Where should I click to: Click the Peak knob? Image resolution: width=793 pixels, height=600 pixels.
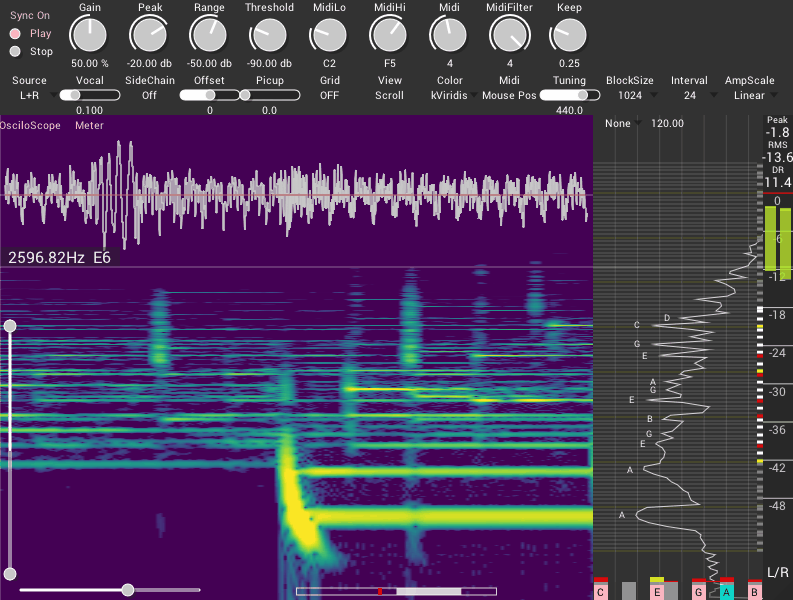click(x=149, y=35)
